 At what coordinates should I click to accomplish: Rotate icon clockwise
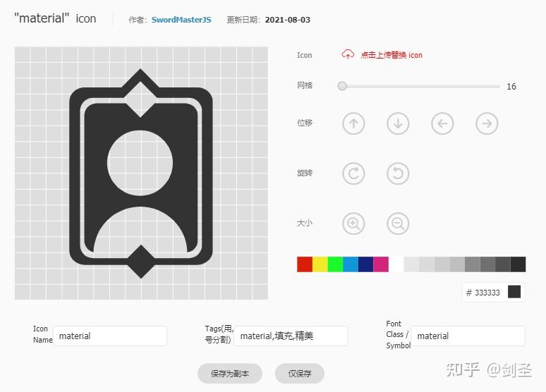click(353, 173)
